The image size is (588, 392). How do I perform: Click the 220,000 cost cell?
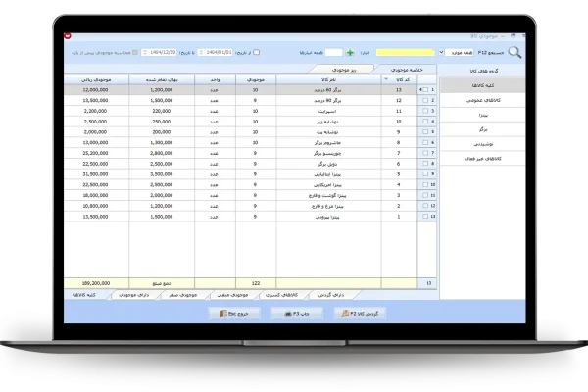[162, 111]
